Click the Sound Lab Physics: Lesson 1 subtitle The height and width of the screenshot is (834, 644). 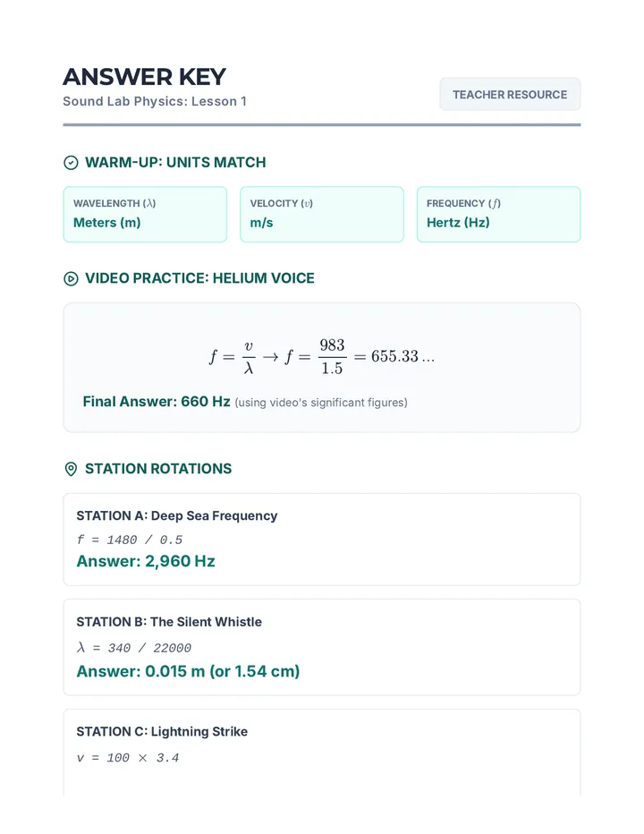tap(155, 102)
